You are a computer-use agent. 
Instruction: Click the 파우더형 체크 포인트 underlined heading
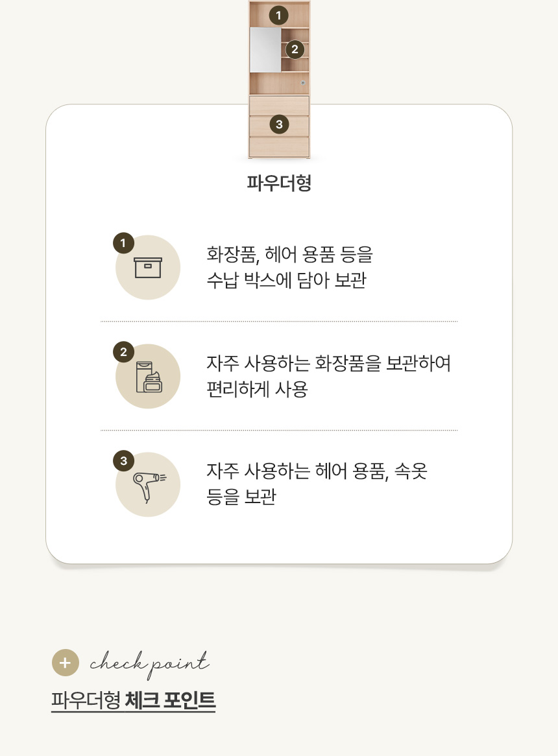tap(134, 700)
